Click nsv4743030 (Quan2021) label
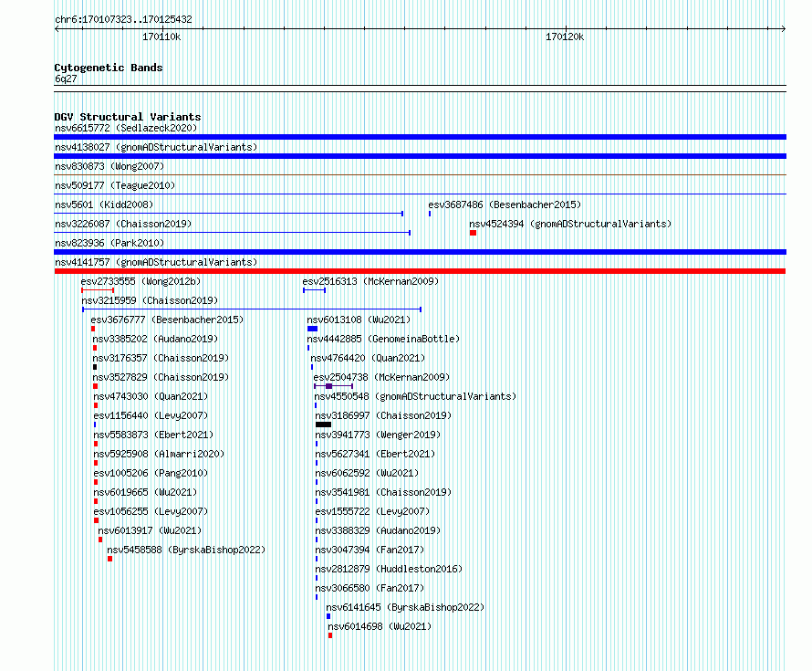Image resolution: width=812 pixels, height=671 pixels. 151,396
